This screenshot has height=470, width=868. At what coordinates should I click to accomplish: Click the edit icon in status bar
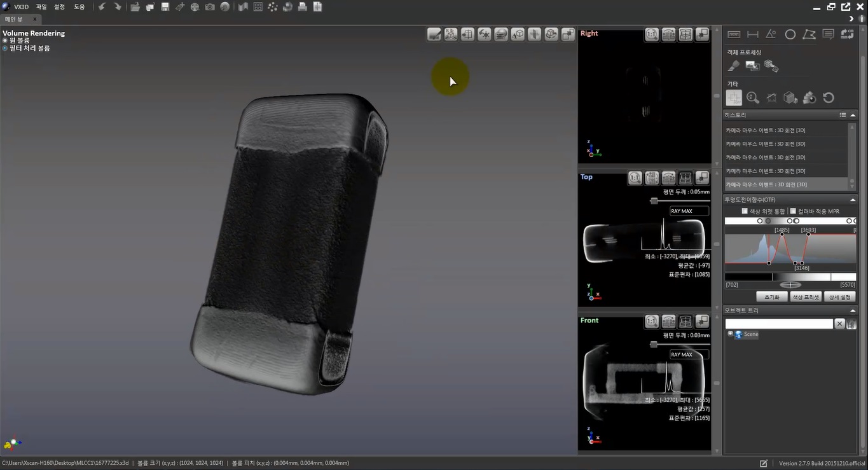(x=764, y=463)
